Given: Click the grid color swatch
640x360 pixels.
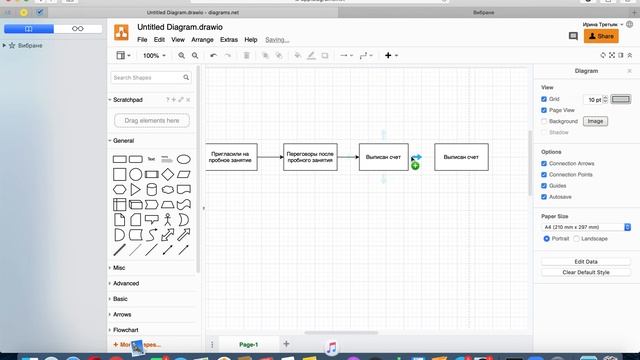Looking at the screenshot, I should pos(621,99).
